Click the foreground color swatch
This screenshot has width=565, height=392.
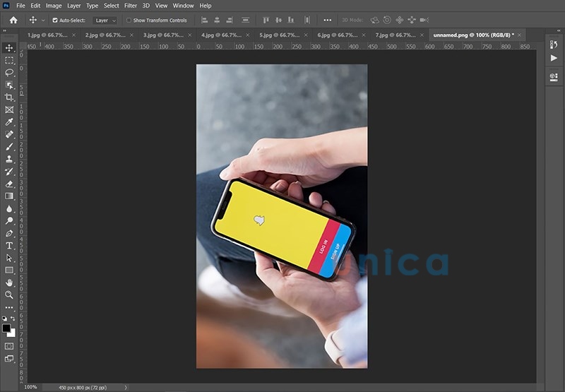[7, 328]
